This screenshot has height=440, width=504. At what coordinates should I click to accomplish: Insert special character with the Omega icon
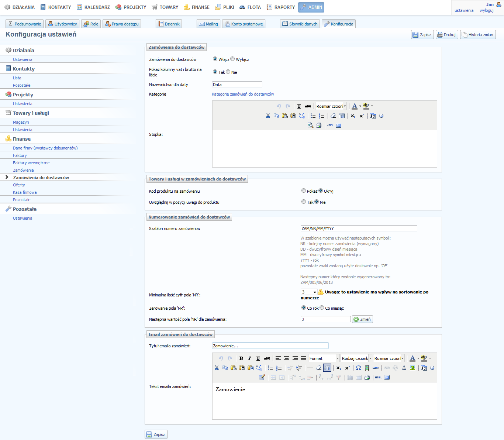(358, 368)
